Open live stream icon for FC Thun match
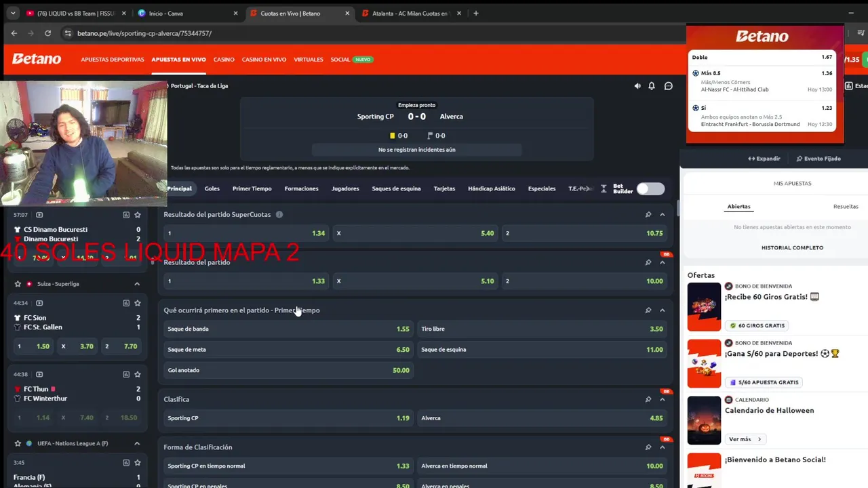The width and height of the screenshot is (868, 488). tap(39, 374)
